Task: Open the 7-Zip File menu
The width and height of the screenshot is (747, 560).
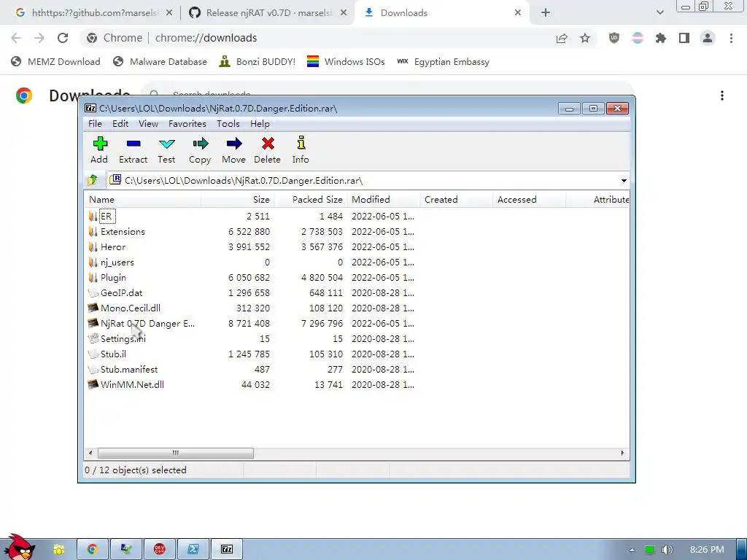Action: click(x=95, y=124)
